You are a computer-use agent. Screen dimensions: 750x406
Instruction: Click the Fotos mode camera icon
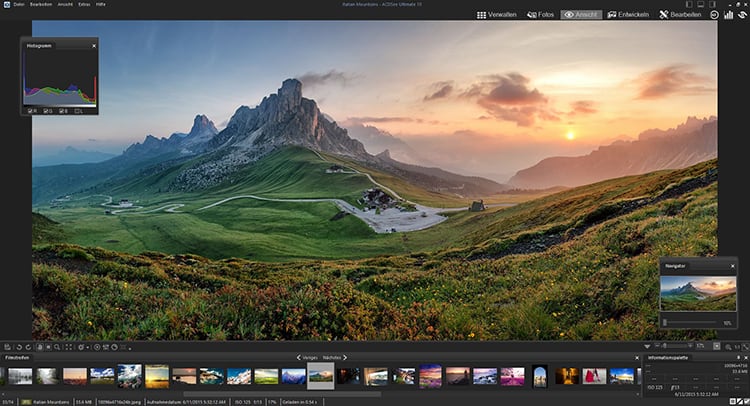[x=529, y=15]
